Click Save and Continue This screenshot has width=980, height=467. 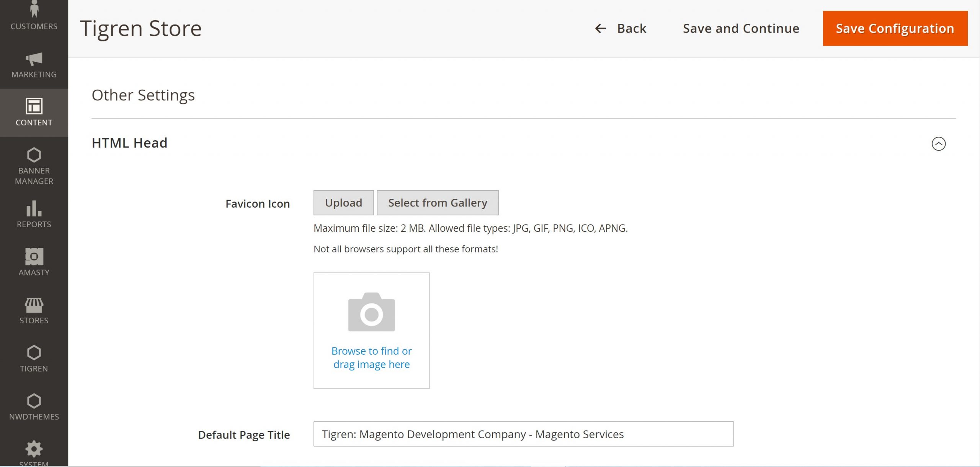pos(741,28)
